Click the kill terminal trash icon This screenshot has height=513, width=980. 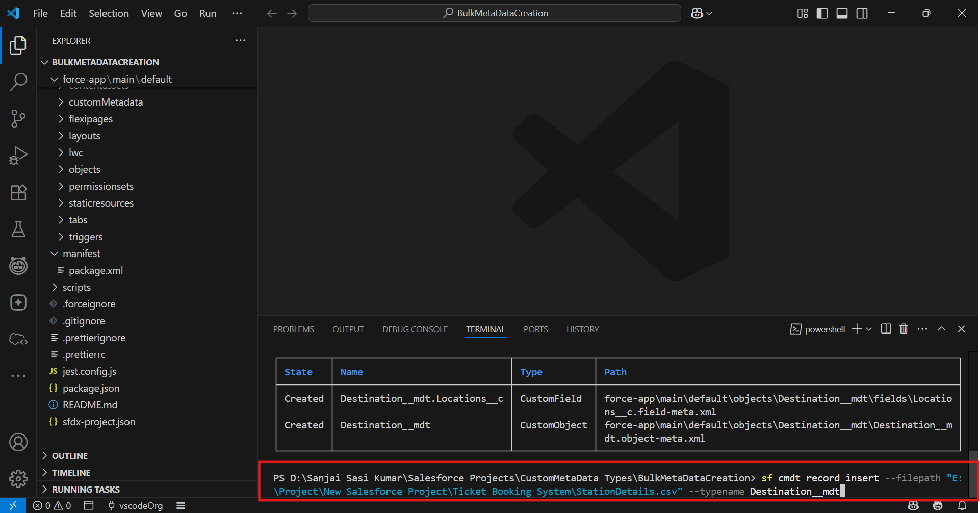[x=904, y=329]
